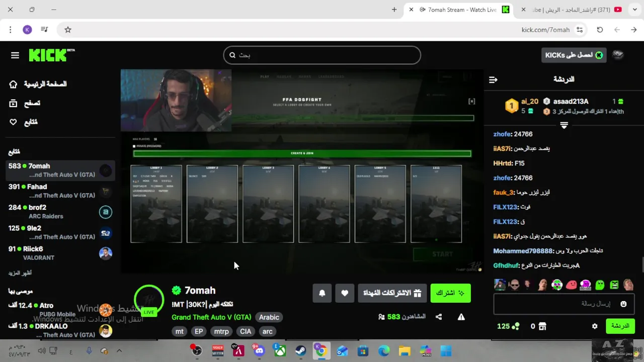The height and width of the screenshot is (362, 644).
Task: Focus the Kick search field
Action: tap(322, 55)
